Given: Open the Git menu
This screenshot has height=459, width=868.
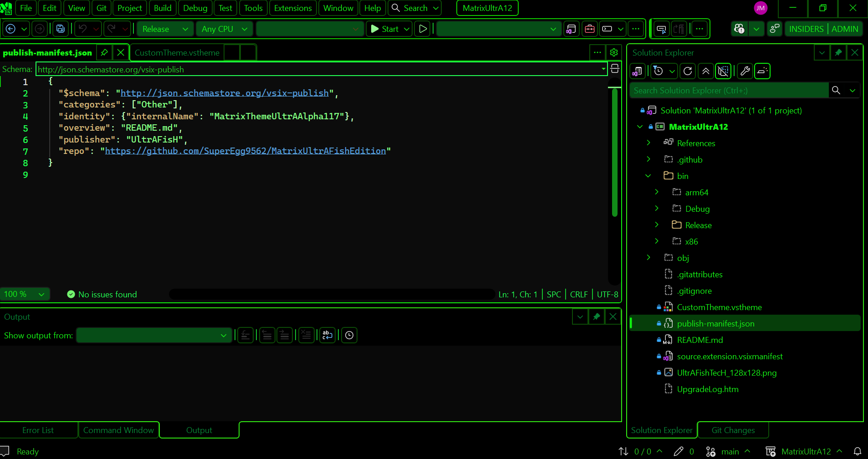Looking at the screenshot, I should 101,8.
